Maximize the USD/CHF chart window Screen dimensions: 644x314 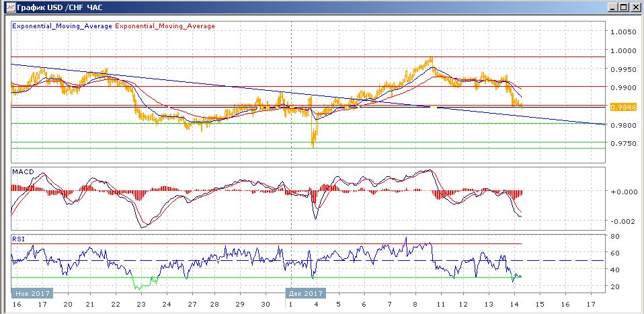623,7
